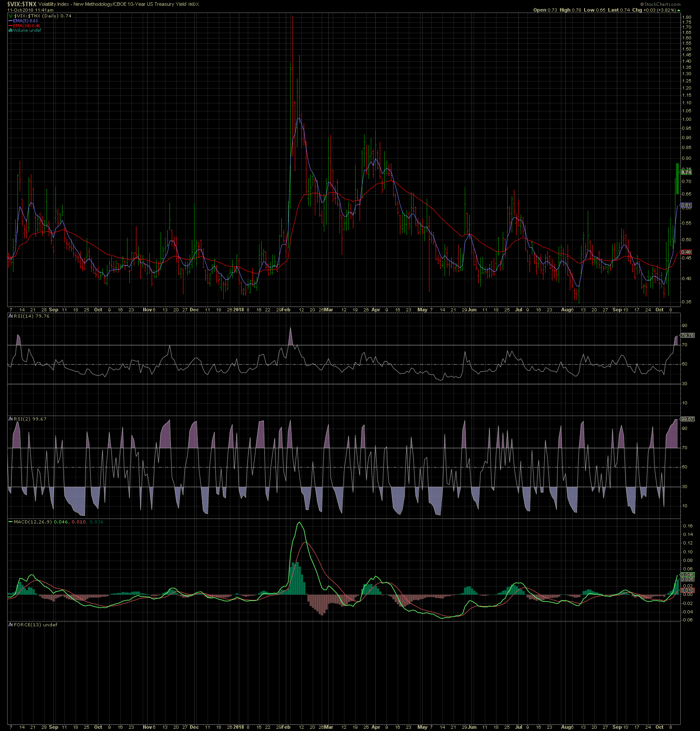Click the blue EMA(5) legend line marker
This screenshot has height=731, width=700.
click(11, 21)
